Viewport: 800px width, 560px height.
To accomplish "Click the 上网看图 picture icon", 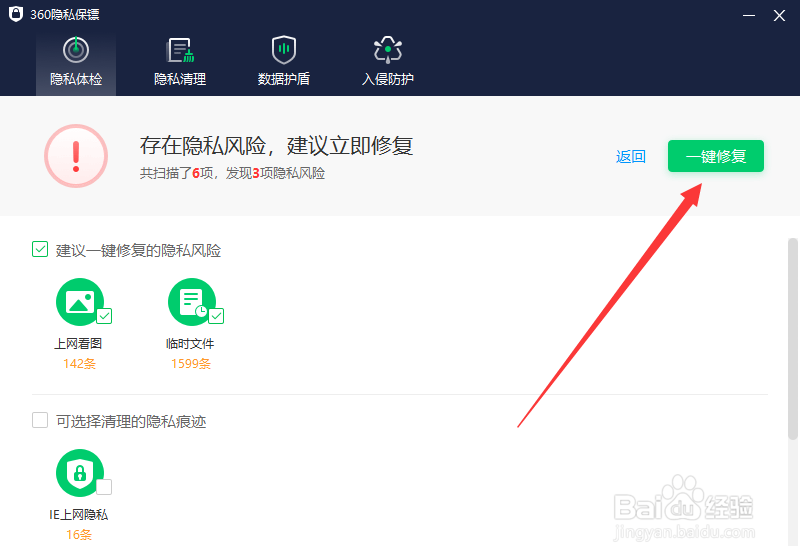I will 80,302.
